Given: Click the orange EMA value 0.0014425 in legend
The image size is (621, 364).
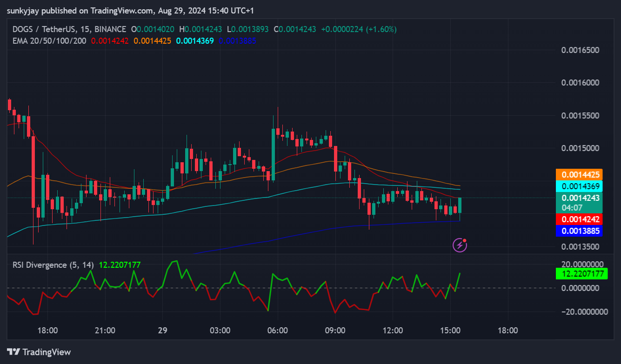Looking at the screenshot, I should coord(153,41).
